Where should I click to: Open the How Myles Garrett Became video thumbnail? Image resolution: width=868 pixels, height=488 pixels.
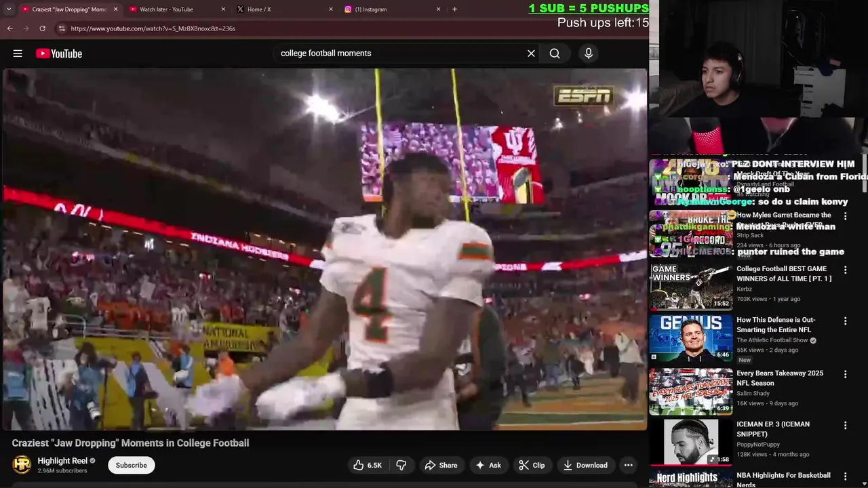tap(691, 234)
